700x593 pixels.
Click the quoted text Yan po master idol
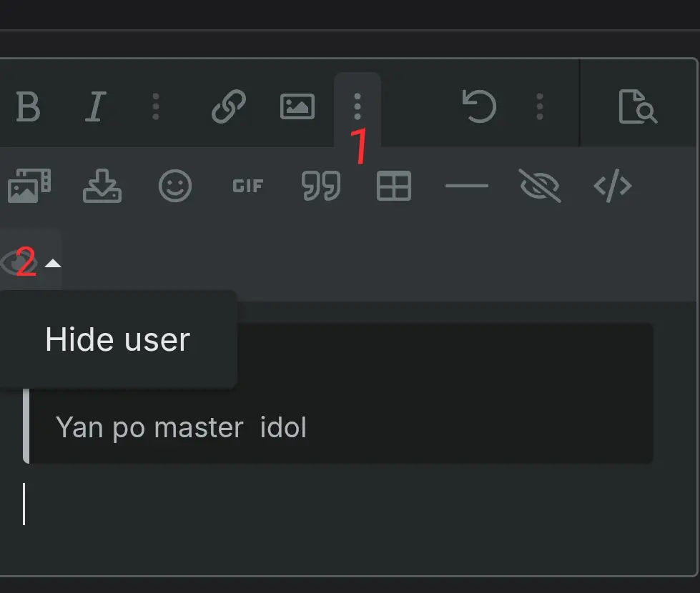tap(181, 427)
